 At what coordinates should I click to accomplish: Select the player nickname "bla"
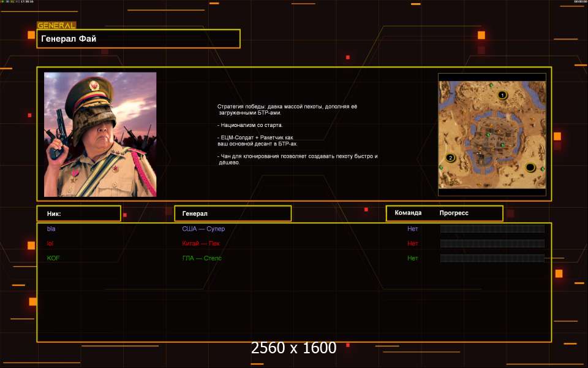point(51,229)
